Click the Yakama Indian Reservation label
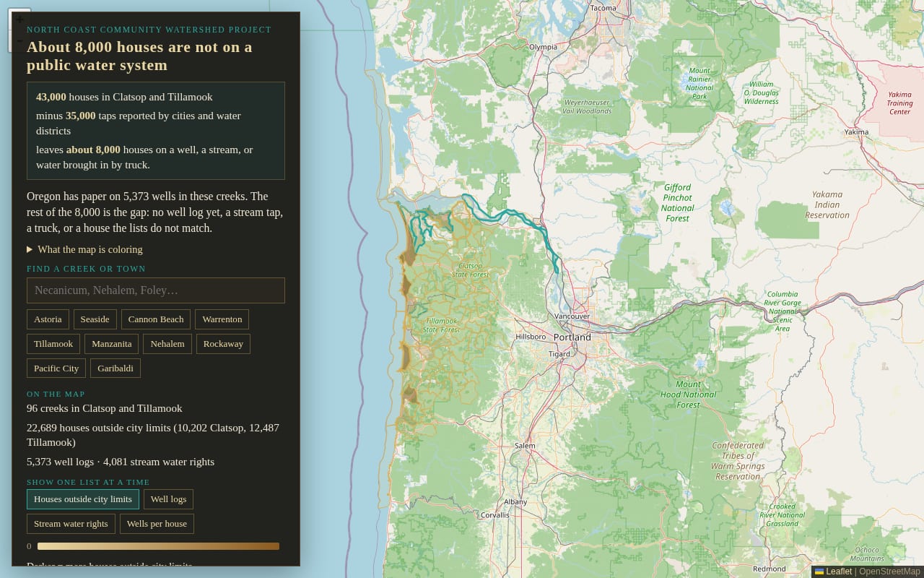Screen dimensions: 924x578 point(827,204)
